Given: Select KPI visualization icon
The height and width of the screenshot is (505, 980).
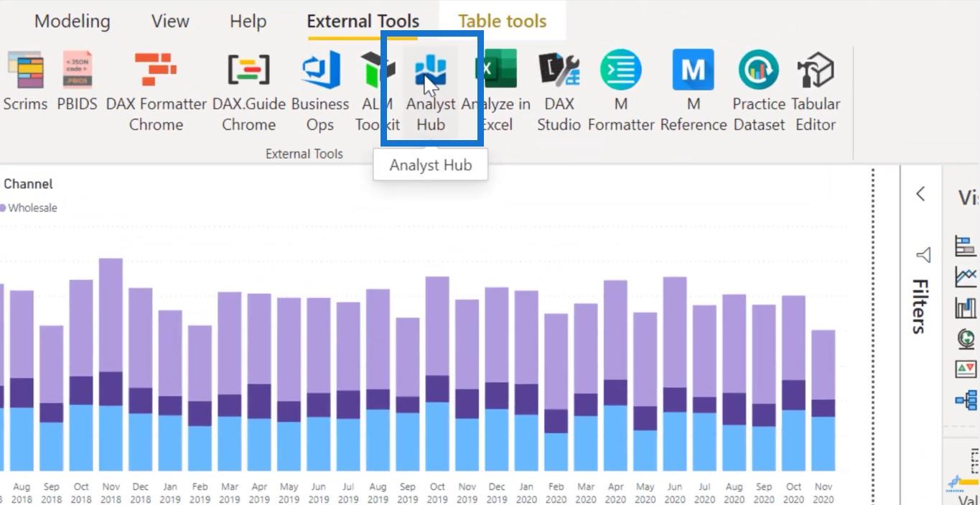Looking at the screenshot, I should pos(966,369).
